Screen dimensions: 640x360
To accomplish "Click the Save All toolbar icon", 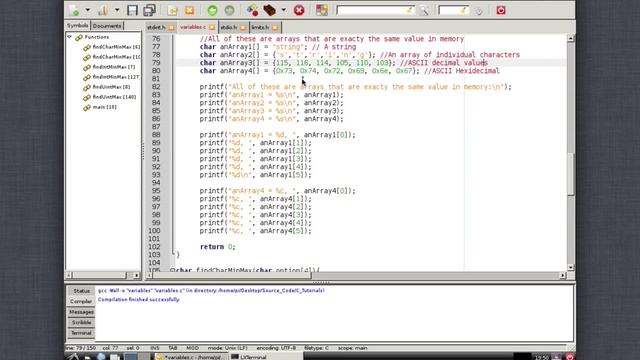I will 149,10.
